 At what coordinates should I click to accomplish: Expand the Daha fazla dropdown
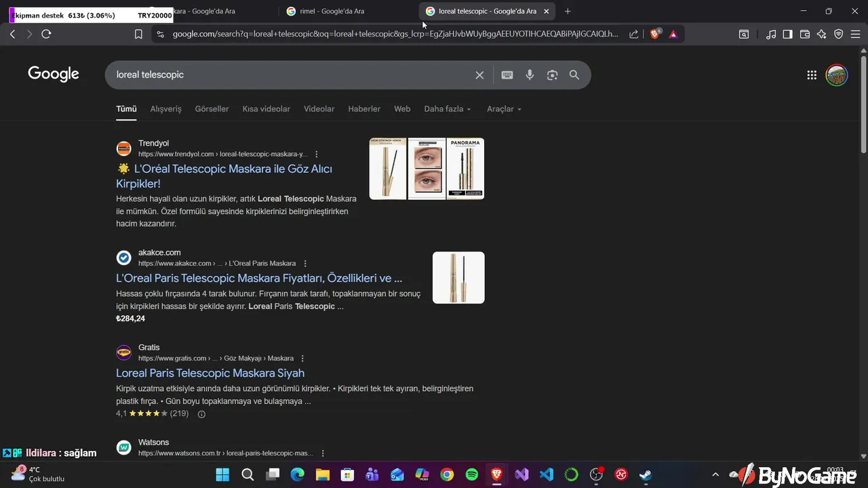tap(448, 109)
